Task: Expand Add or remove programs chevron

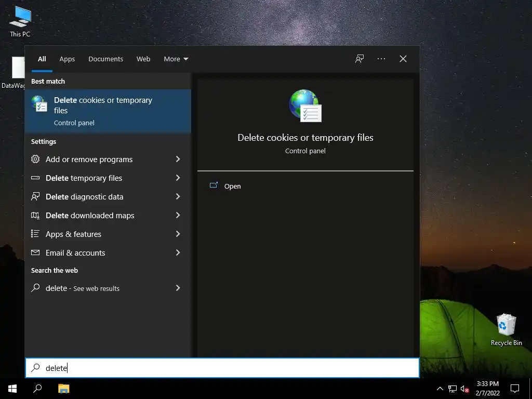Action: pyautogui.click(x=178, y=159)
